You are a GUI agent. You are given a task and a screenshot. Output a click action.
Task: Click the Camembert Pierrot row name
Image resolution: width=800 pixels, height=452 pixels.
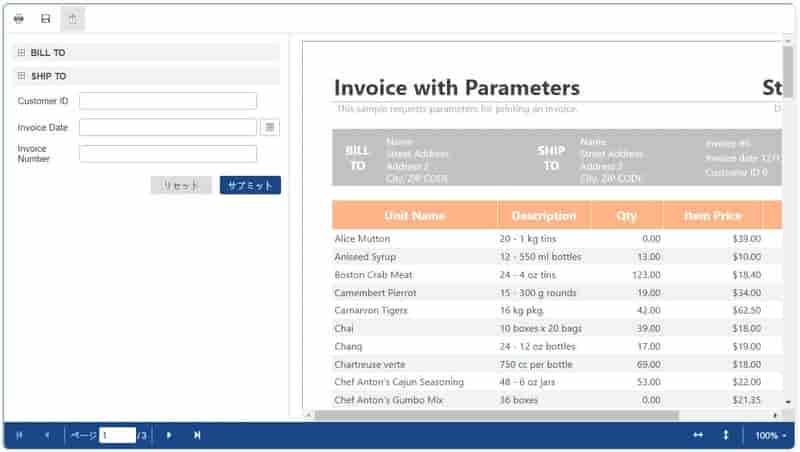(x=375, y=292)
